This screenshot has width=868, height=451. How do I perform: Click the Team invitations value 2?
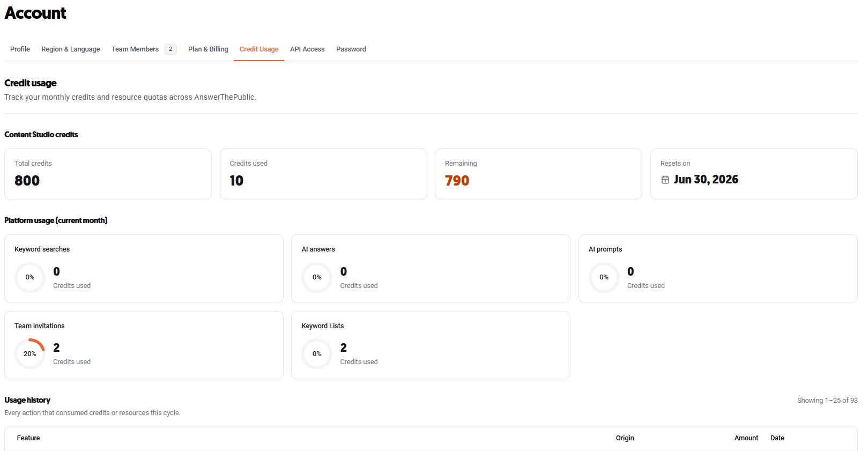pos(56,348)
